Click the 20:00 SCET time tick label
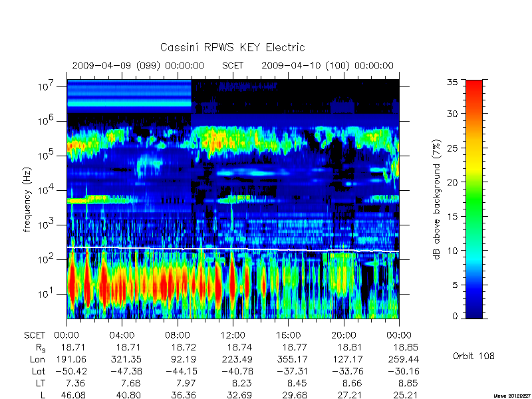532x399 pixels. 344,336
